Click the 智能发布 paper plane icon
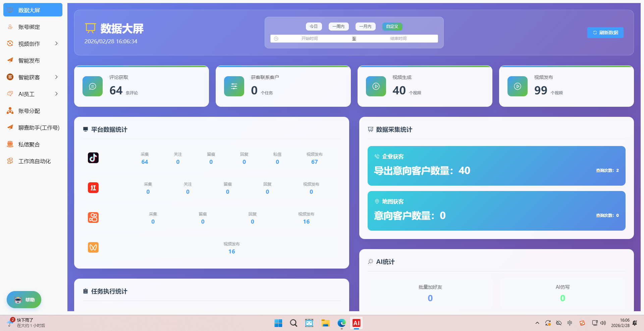This screenshot has height=331, width=644. point(10,60)
